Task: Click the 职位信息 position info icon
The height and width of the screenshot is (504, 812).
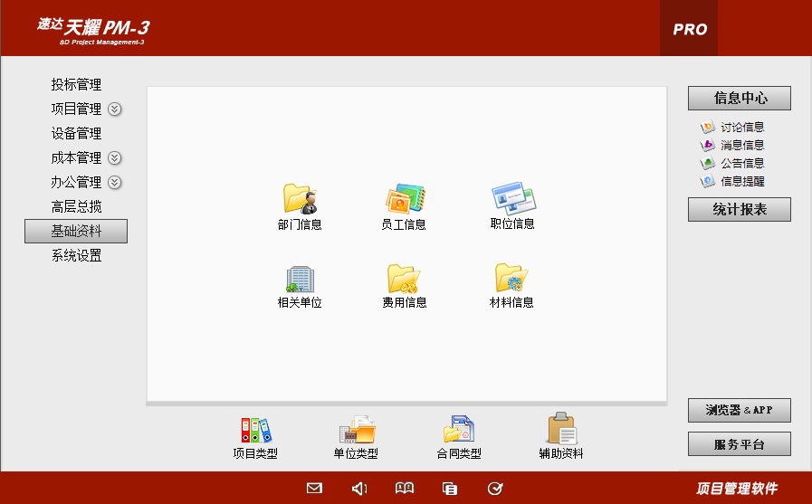Action: click(x=512, y=197)
